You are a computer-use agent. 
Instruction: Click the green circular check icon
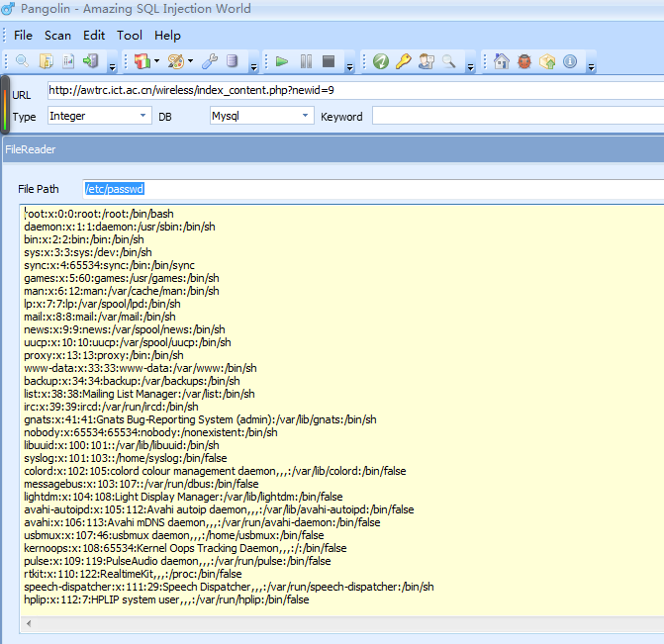(x=381, y=61)
